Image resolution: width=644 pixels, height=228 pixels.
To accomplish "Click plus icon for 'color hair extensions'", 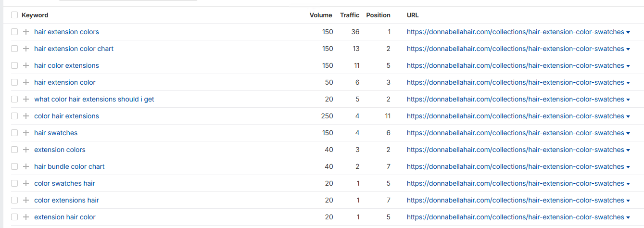I will (x=26, y=116).
